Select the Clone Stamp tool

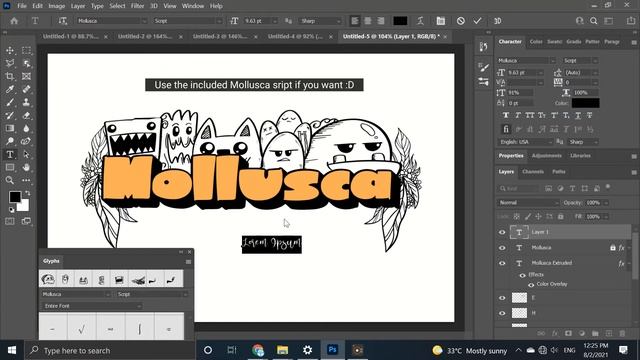click(26, 102)
